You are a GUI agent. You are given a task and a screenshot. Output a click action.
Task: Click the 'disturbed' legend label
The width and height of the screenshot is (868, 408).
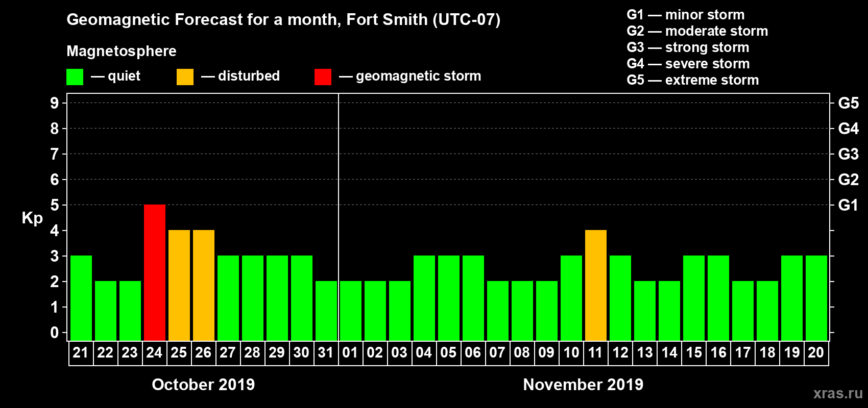[x=249, y=76]
